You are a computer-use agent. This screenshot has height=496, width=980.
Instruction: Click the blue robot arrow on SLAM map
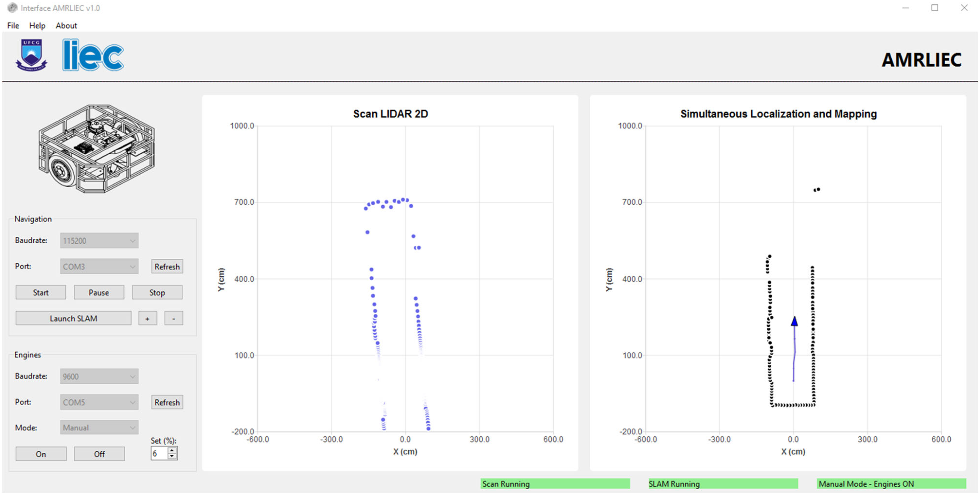coord(794,321)
